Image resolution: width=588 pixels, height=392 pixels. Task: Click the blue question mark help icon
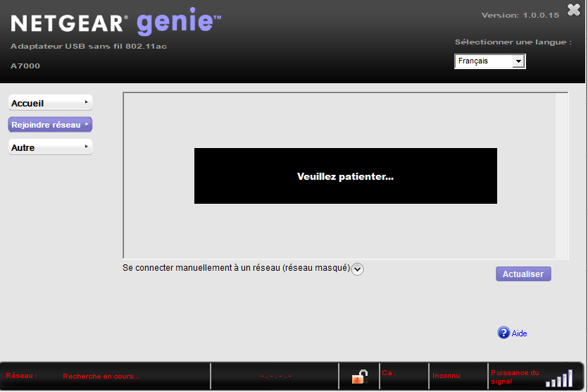pos(503,333)
